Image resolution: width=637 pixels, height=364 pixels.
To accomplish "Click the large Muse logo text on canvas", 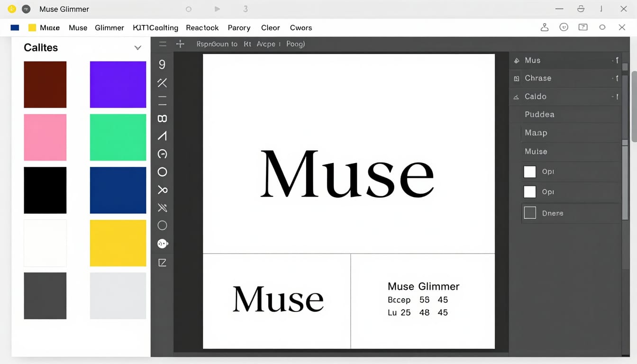I will point(347,174).
